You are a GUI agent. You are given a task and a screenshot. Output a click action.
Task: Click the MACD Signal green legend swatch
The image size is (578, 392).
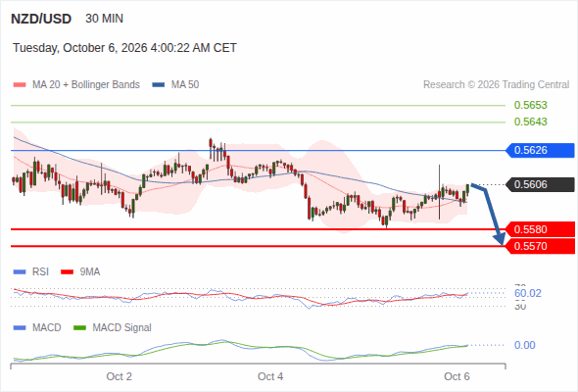(x=80, y=328)
